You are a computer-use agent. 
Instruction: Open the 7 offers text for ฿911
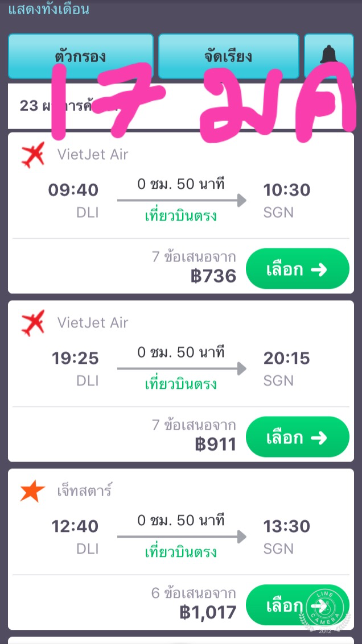tap(194, 425)
